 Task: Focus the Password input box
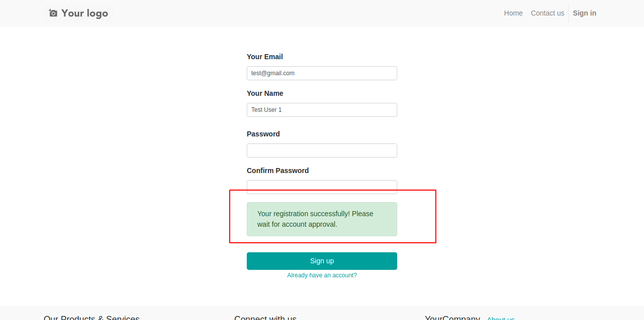[322, 150]
